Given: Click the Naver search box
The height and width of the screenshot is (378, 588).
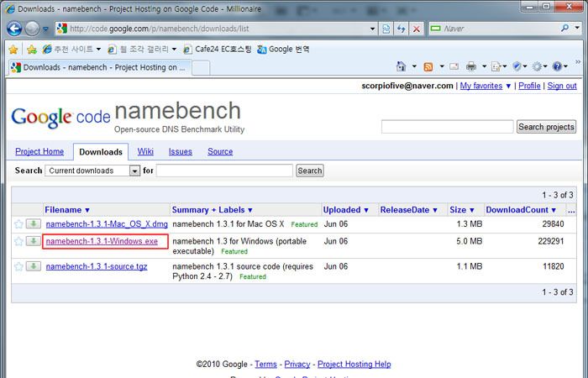Looking at the screenshot, I should click(x=493, y=29).
